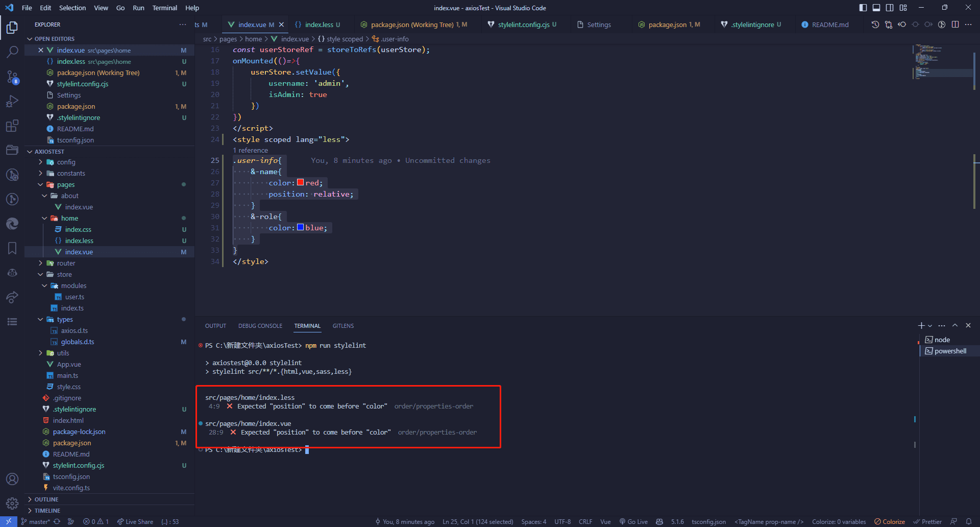980x527 pixels.
Task: Click the CRLF line ending indicator
Action: point(585,521)
